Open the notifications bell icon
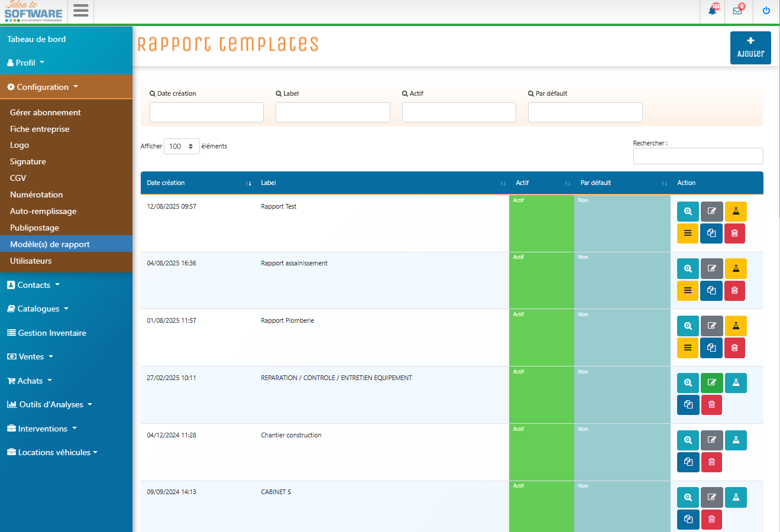This screenshot has height=532, width=780. pyautogui.click(x=713, y=11)
